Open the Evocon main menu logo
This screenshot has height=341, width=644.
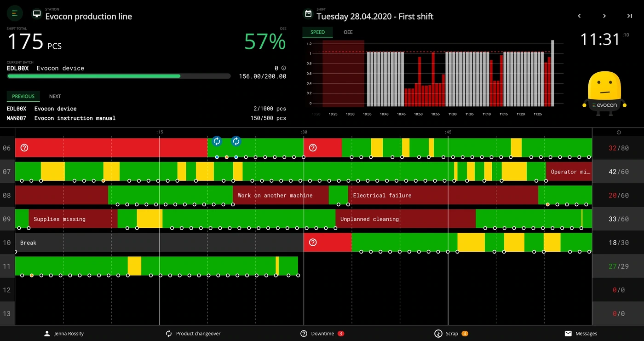coord(15,13)
